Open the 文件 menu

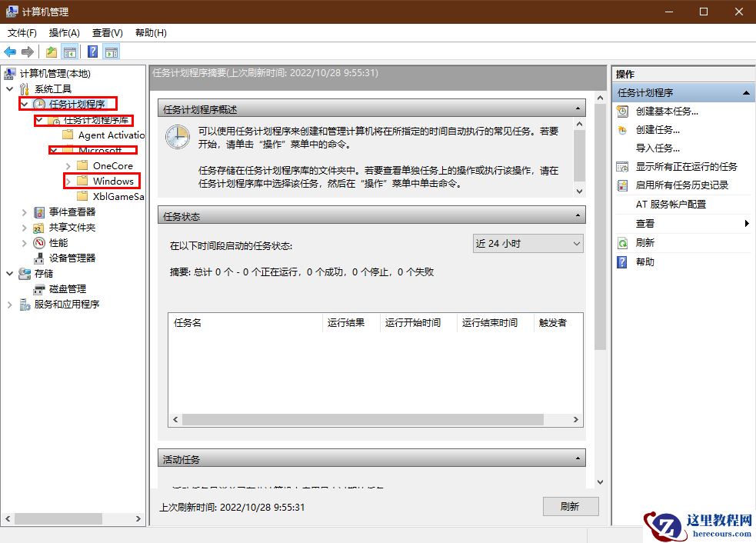click(x=22, y=33)
